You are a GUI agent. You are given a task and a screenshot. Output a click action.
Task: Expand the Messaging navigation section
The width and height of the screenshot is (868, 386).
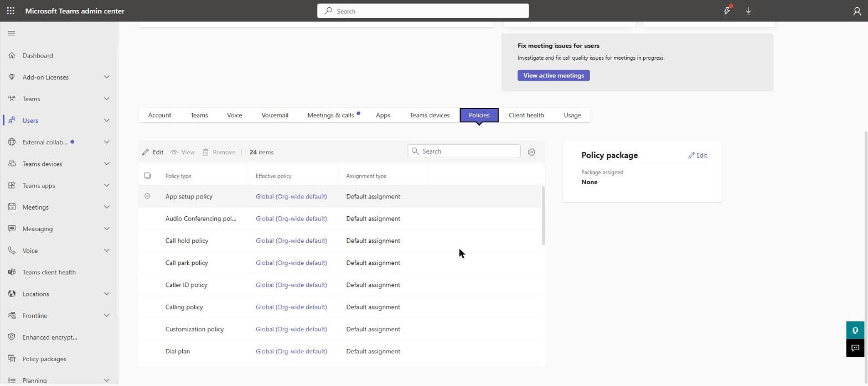click(x=106, y=228)
